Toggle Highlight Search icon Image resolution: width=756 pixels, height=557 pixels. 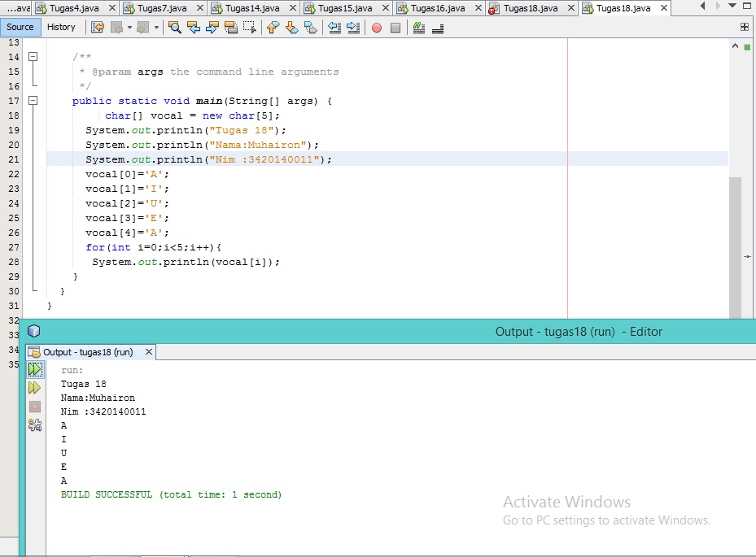click(x=231, y=28)
